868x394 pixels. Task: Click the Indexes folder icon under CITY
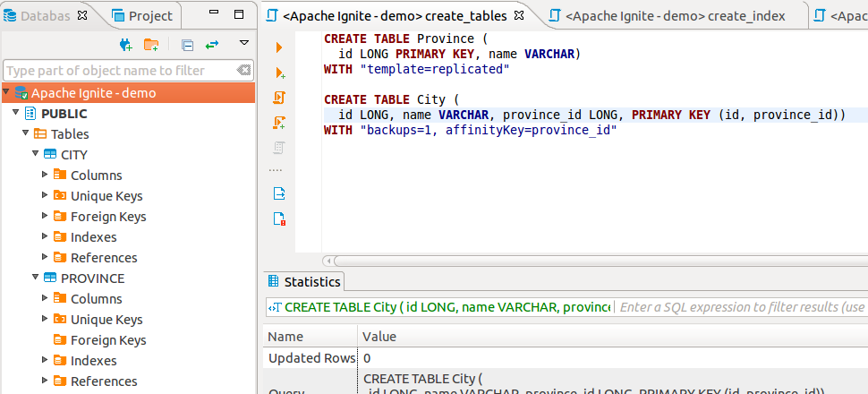tap(60, 236)
